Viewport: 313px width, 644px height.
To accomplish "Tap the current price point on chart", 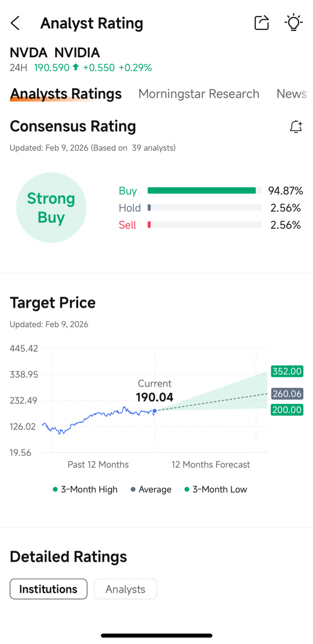I will 155,411.
